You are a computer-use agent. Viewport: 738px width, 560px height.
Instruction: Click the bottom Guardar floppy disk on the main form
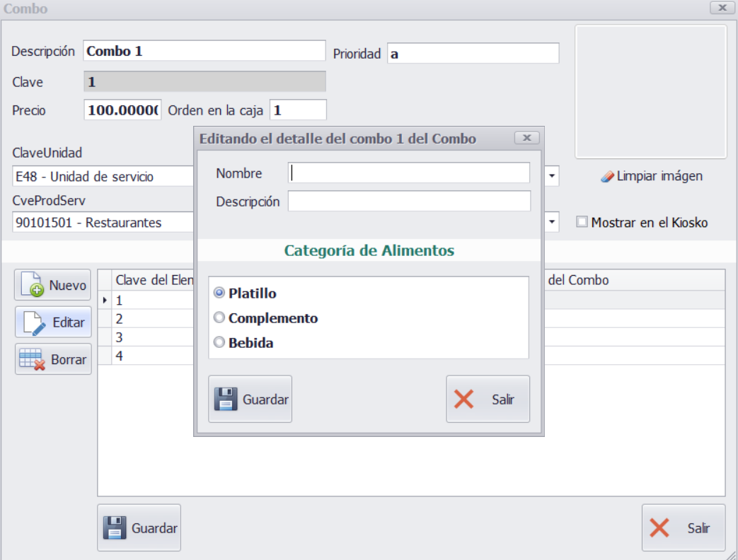click(x=139, y=527)
